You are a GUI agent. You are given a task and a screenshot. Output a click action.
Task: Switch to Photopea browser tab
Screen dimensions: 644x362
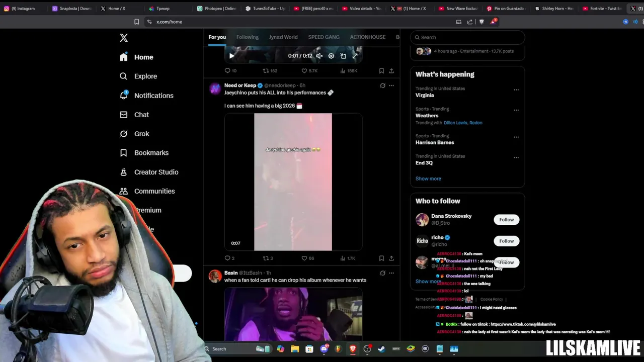click(217, 9)
